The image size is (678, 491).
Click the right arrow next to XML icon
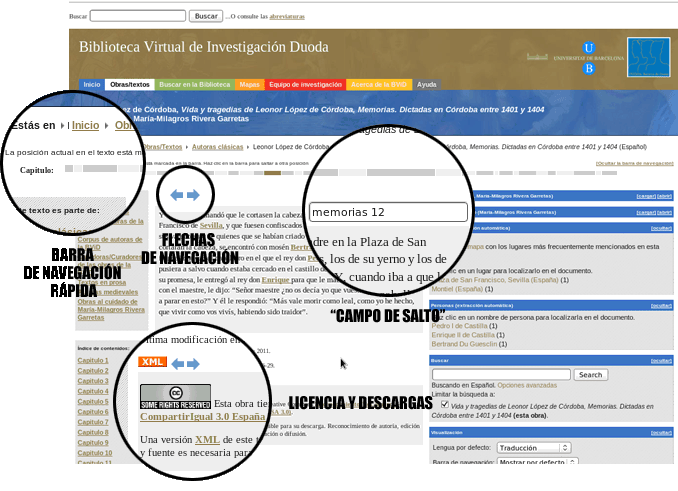pyautogui.click(x=194, y=364)
